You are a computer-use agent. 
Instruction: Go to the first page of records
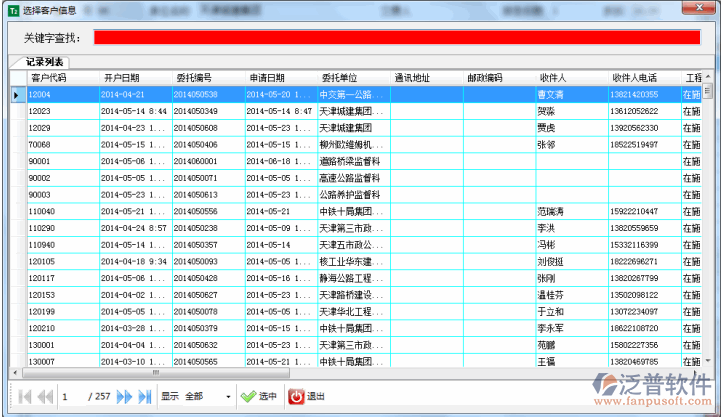[24, 396]
